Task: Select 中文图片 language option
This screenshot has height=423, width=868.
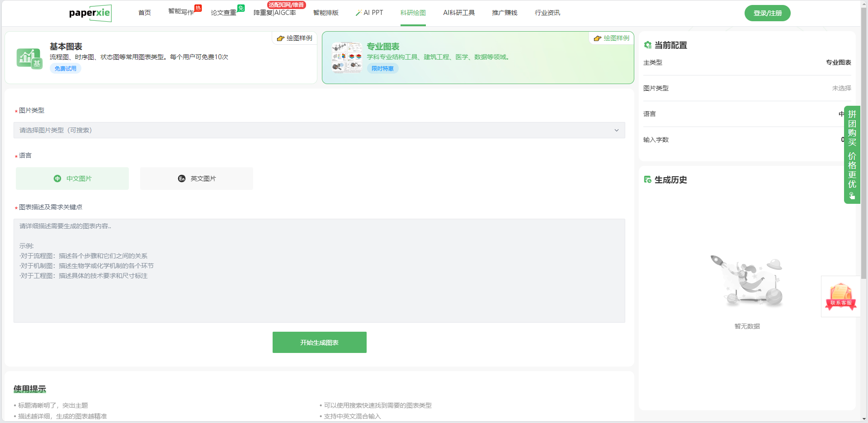Action: (x=72, y=179)
